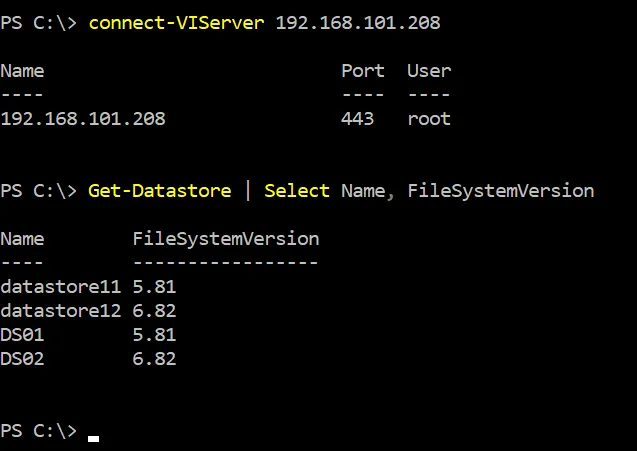Click the Name column header in first table
The image size is (637, 451).
[x=22, y=71]
